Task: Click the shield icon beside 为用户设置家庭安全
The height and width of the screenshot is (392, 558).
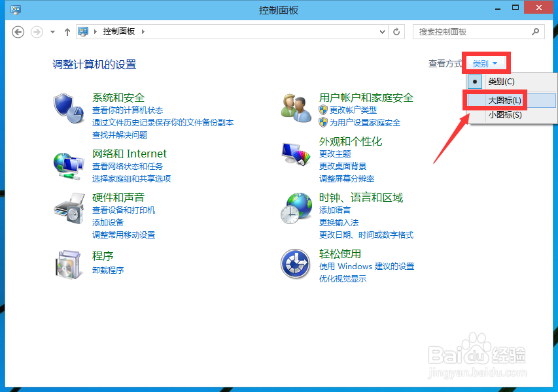Action: pyautogui.click(x=323, y=122)
